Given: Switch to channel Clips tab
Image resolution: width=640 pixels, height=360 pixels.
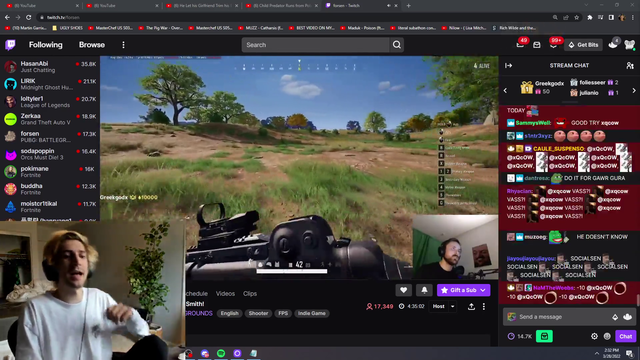Looking at the screenshot, I should click(250, 293).
